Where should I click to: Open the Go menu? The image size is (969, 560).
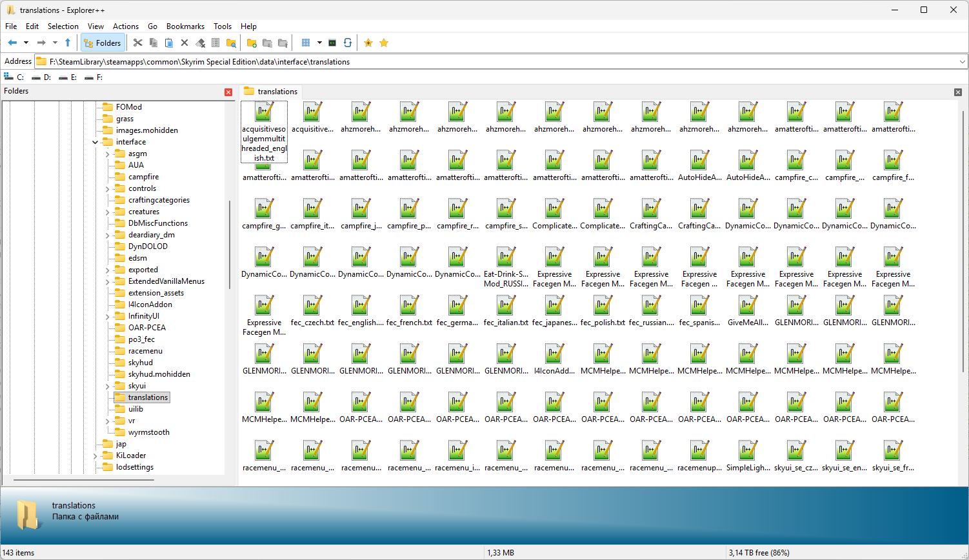152,26
